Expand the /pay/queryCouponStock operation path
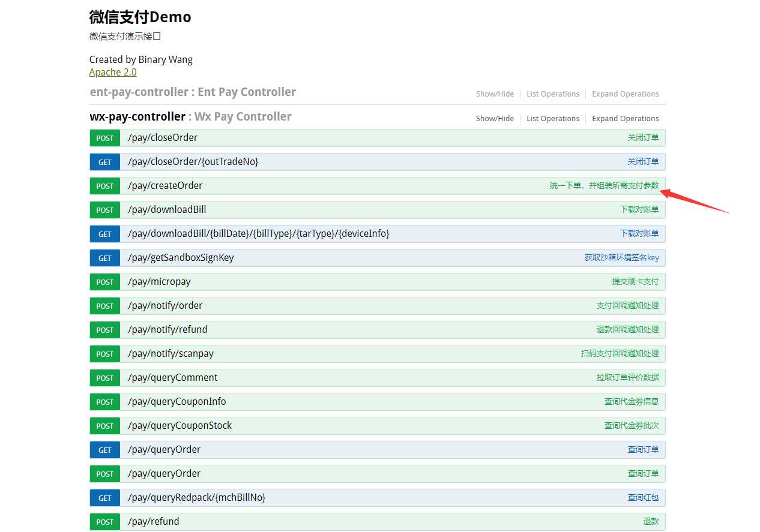The height and width of the screenshot is (532, 760). (180, 426)
